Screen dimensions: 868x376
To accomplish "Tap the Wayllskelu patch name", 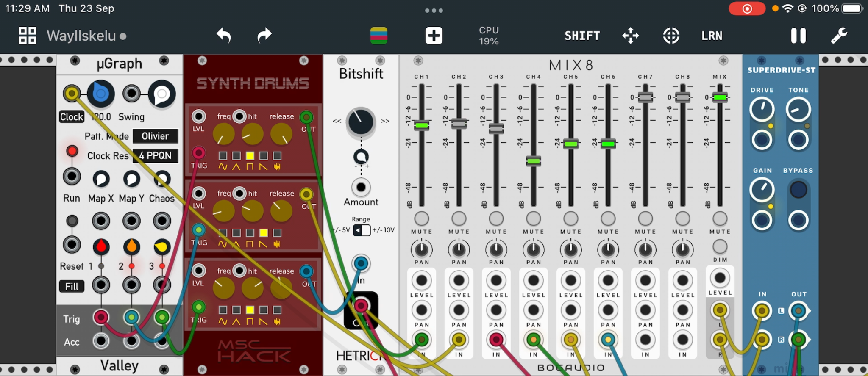I will pyautogui.click(x=81, y=36).
